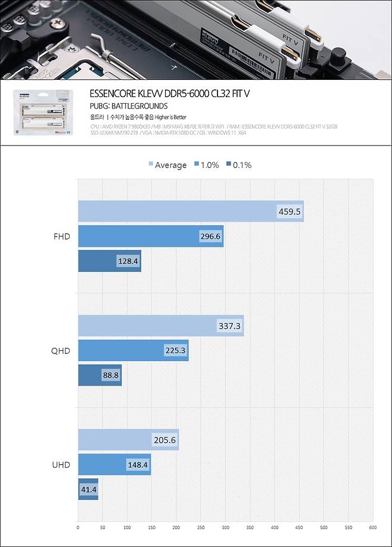
Task: Click the QHD category axis label
Action: pyautogui.click(x=61, y=350)
